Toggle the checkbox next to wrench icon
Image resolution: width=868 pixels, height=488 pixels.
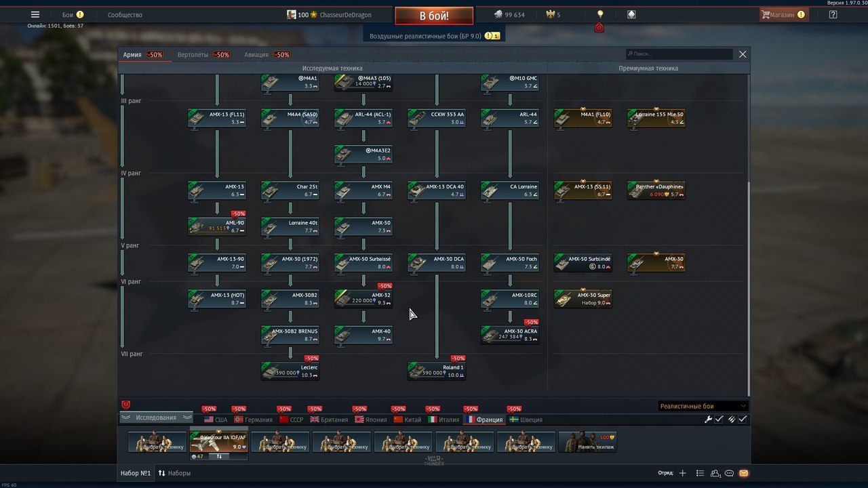[719, 420]
